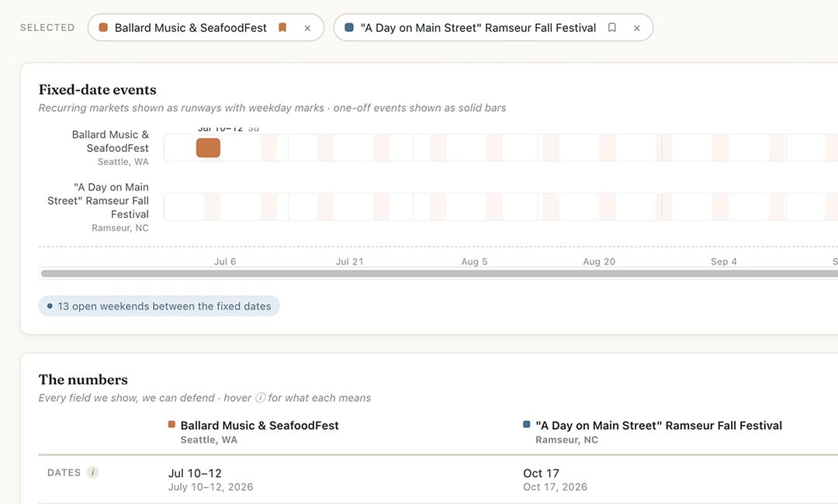Click Ballard Music & SeafoodFest column header
This screenshot has width=838, height=504.
(260, 426)
